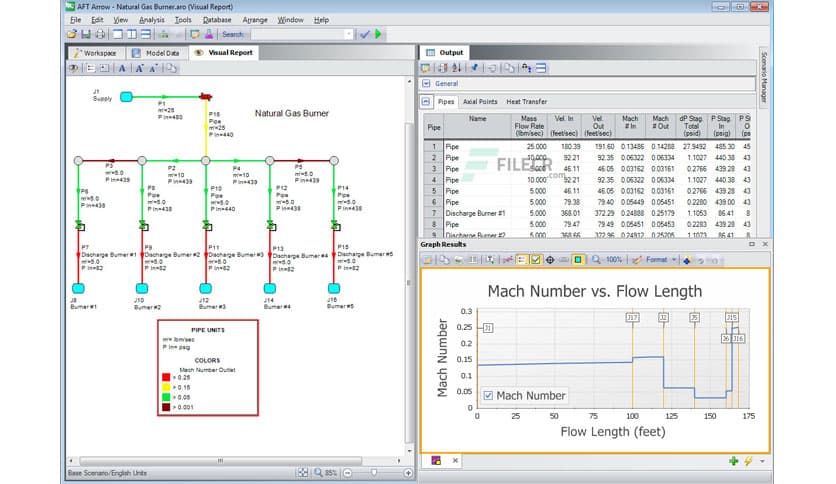Click large letter A font icon

click(x=122, y=68)
